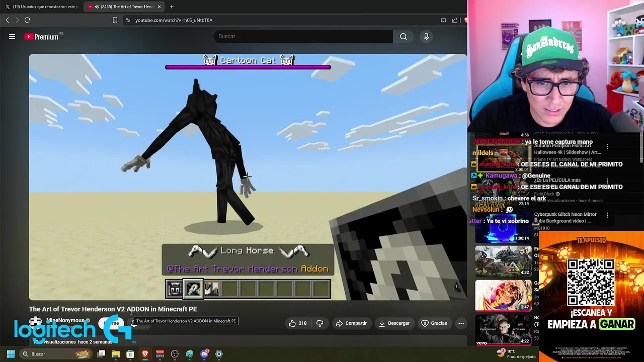This screenshot has width=644, height=362.
Task: Open Task View on the taskbar
Action: point(101,354)
